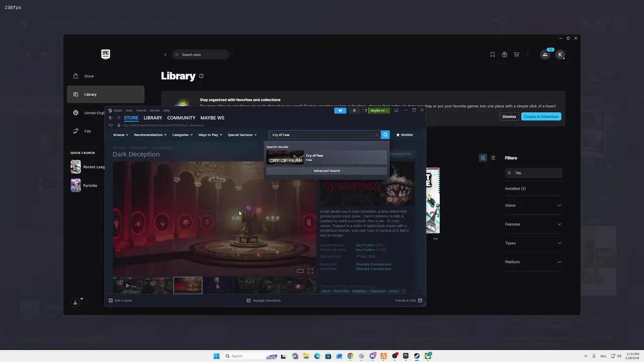Select Cry of Fear search result

coord(327,157)
